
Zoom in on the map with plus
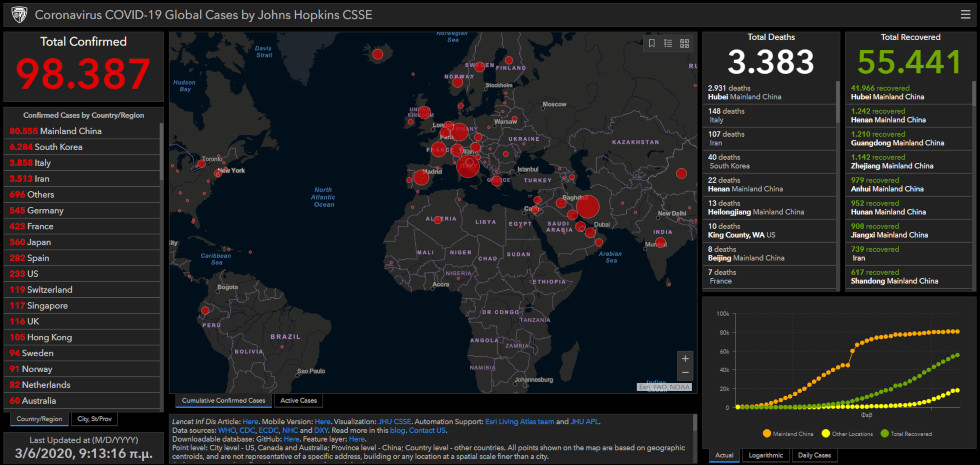(685, 359)
